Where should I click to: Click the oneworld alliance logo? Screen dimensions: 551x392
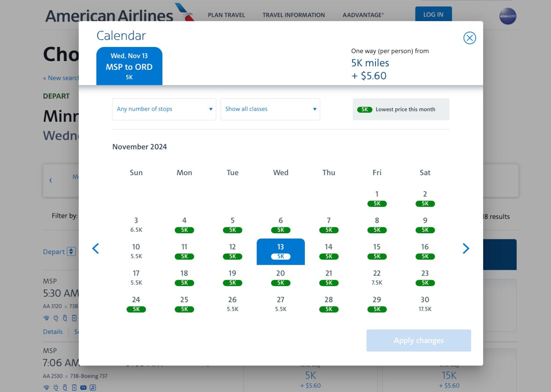point(508,16)
